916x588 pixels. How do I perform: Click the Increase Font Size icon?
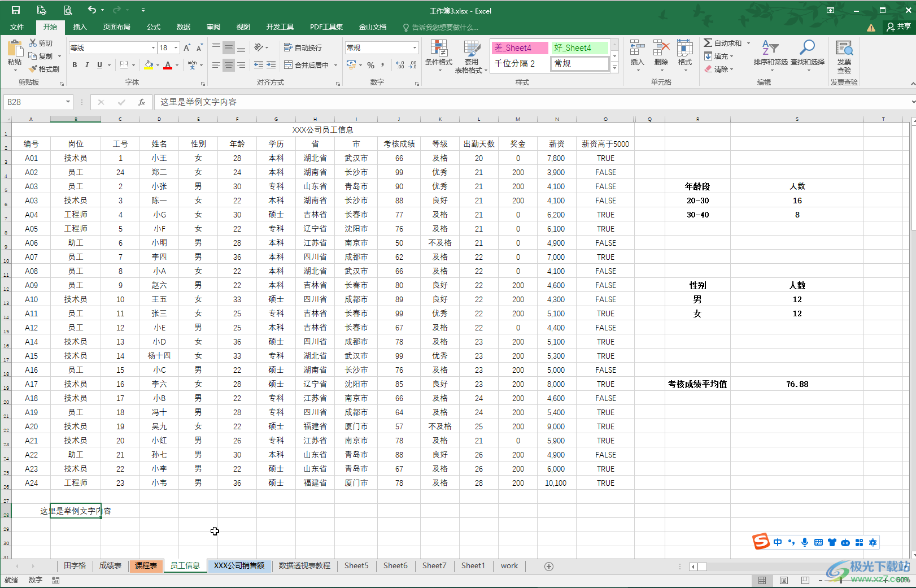click(187, 48)
